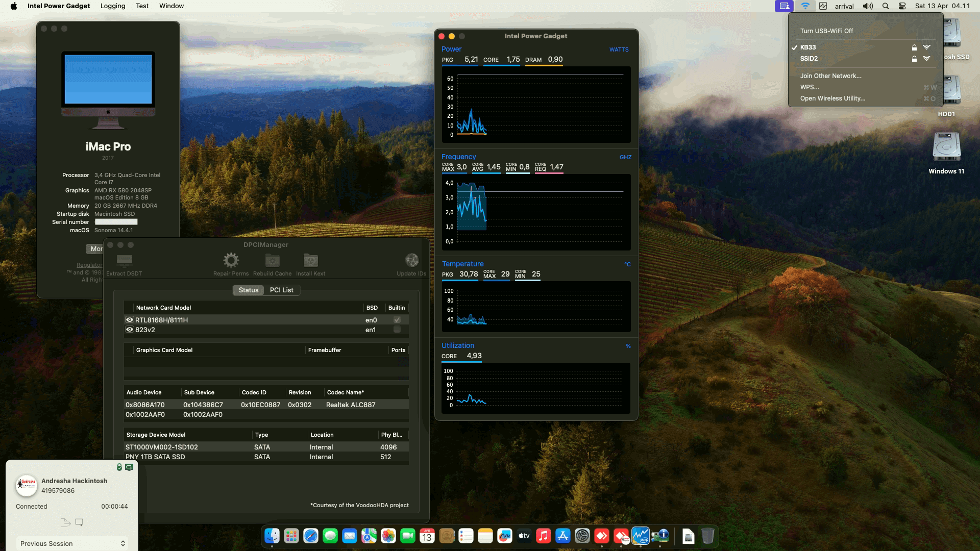Viewport: 980px width, 551px height.
Task: Click the date and time in menu bar
Action: click(x=942, y=6)
